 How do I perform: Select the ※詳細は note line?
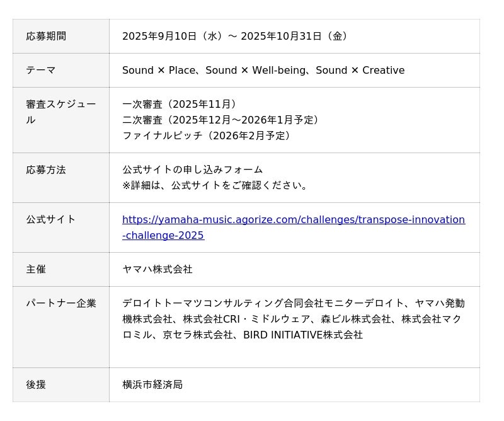[x=217, y=186]
